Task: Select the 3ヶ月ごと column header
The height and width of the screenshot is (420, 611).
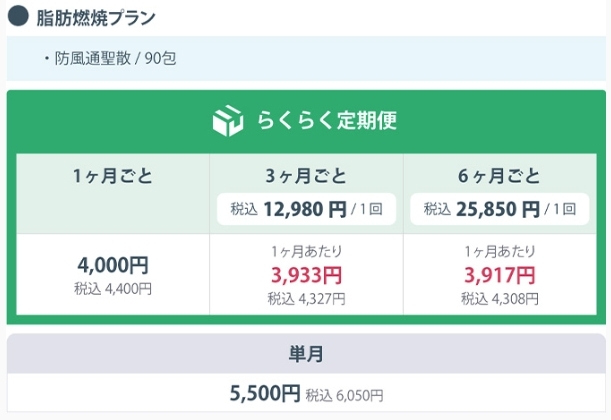Action: [x=306, y=176]
